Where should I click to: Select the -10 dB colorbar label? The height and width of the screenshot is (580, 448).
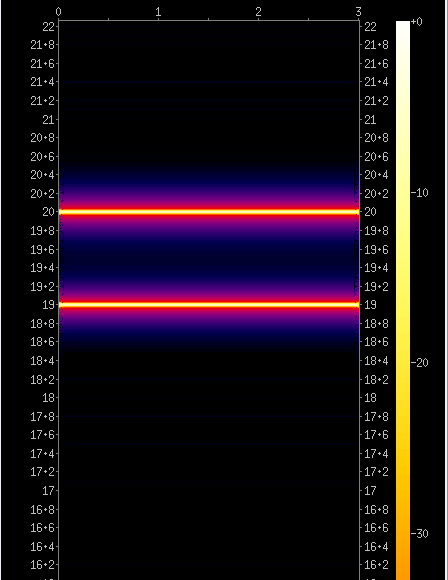[420, 193]
